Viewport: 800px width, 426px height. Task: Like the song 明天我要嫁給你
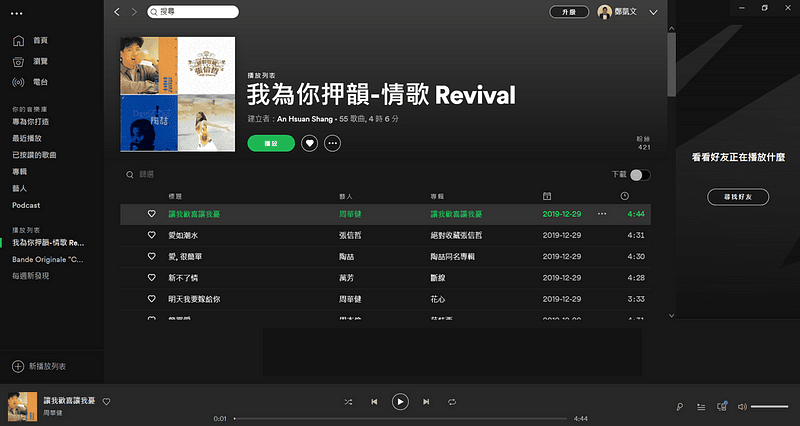tap(152, 299)
